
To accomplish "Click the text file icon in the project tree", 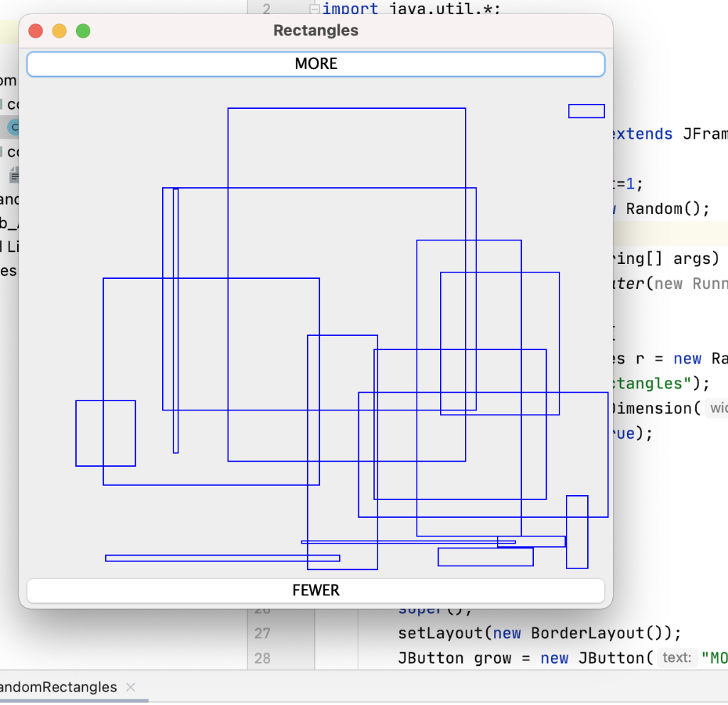I will (x=14, y=173).
